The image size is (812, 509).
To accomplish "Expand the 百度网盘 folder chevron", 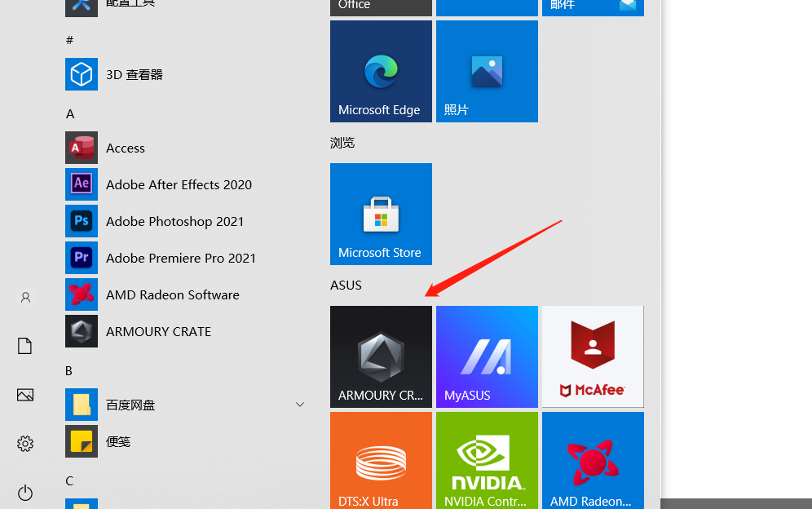I will coord(300,405).
